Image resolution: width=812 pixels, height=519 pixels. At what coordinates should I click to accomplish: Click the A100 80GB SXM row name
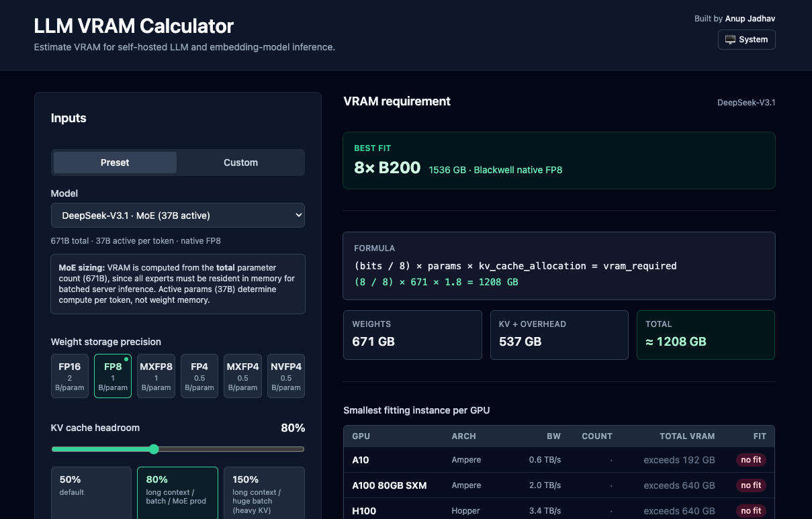click(x=390, y=485)
